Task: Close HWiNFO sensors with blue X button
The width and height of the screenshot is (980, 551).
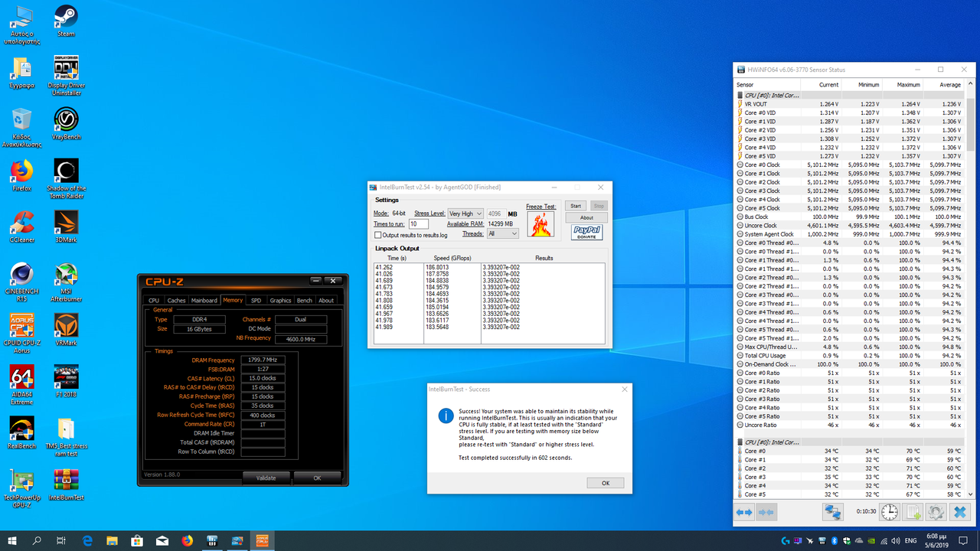Action: click(960, 512)
